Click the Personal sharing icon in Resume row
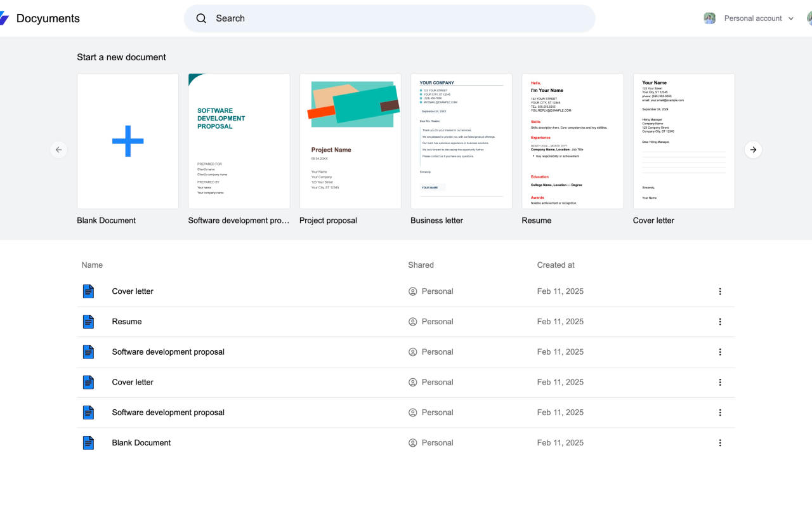Viewport: 812px width, 528px height. [413, 322]
